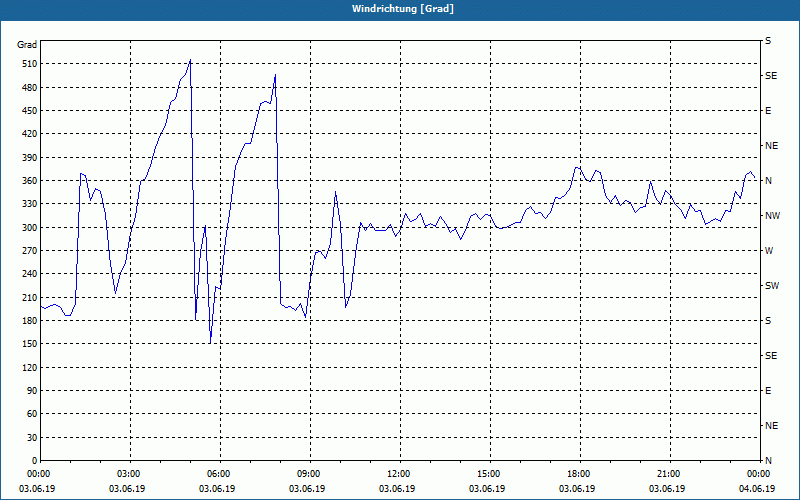Click the 00:00 label above 04.06.19

pyautogui.click(x=760, y=474)
